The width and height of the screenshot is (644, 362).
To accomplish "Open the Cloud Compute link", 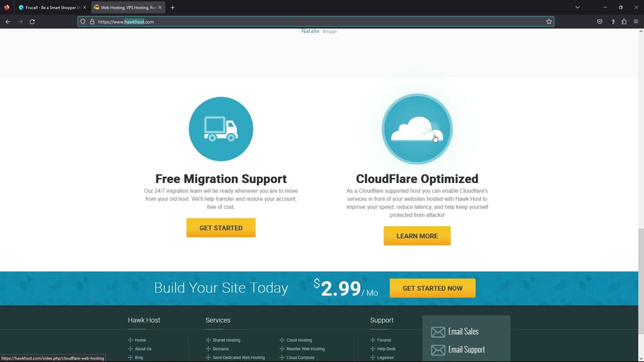I will (x=300, y=357).
